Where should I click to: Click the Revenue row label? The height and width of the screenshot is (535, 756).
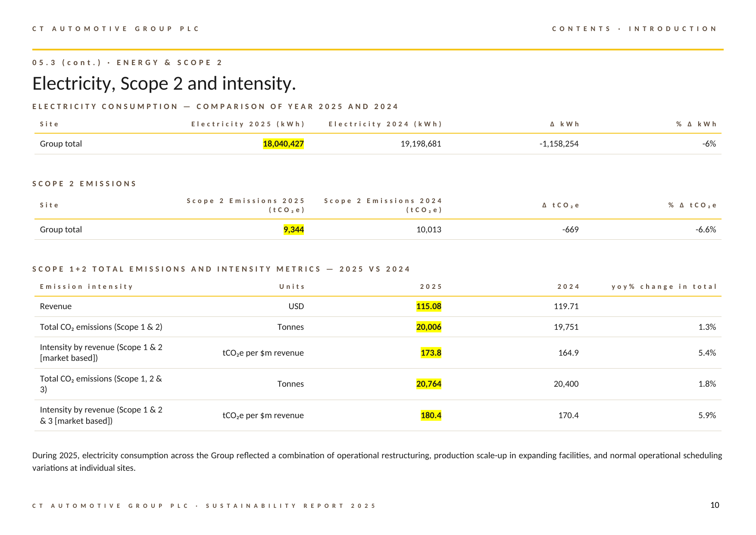(x=56, y=307)
